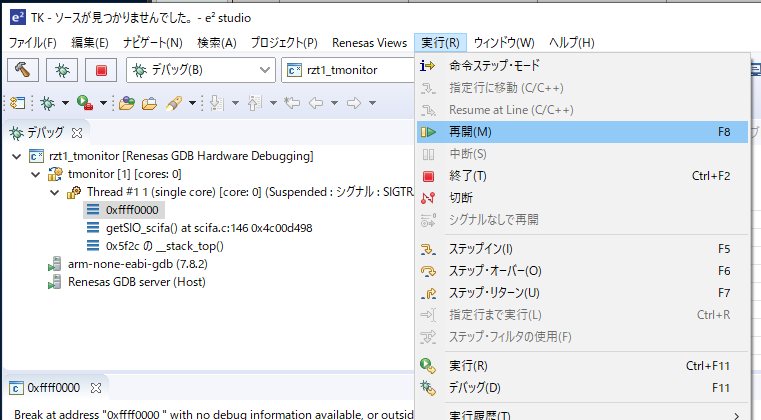Choose 終了(T) to terminate debugging
Image resolution: width=761 pixels, height=420 pixels.
click(582, 176)
